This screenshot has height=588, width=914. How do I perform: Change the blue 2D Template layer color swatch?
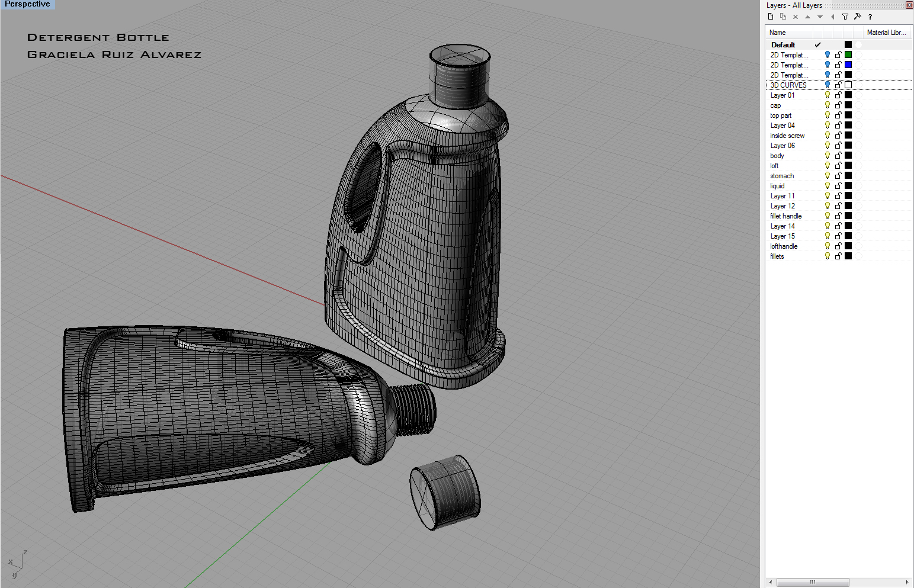pos(848,65)
